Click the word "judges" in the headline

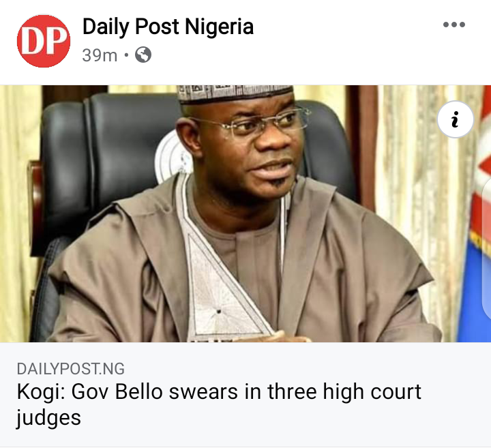pyautogui.click(x=48, y=418)
